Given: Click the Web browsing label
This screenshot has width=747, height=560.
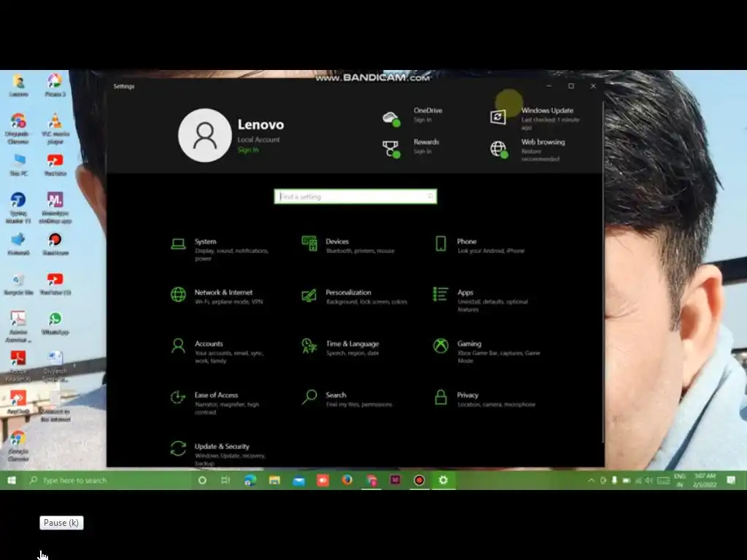Looking at the screenshot, I should coord(543,142).
